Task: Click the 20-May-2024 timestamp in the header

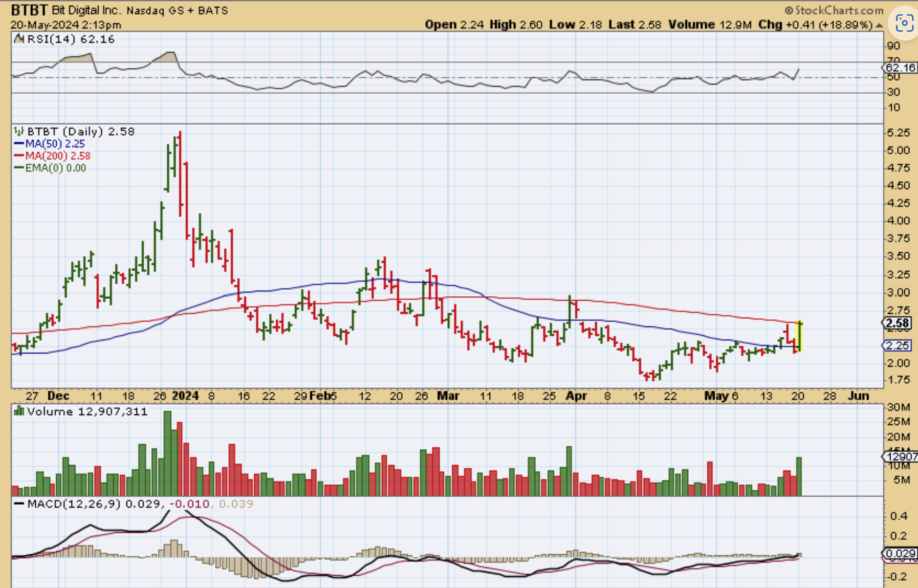Action: tap(66, 25)
